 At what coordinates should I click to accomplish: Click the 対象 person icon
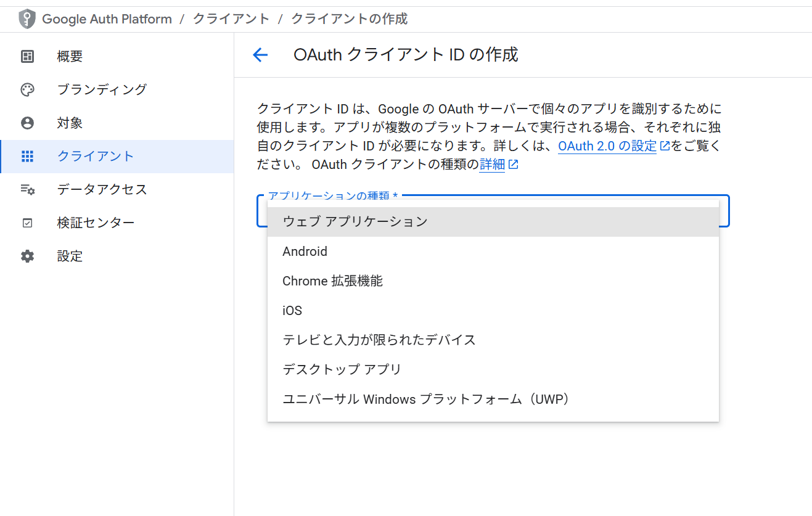[x=27, y=123]
